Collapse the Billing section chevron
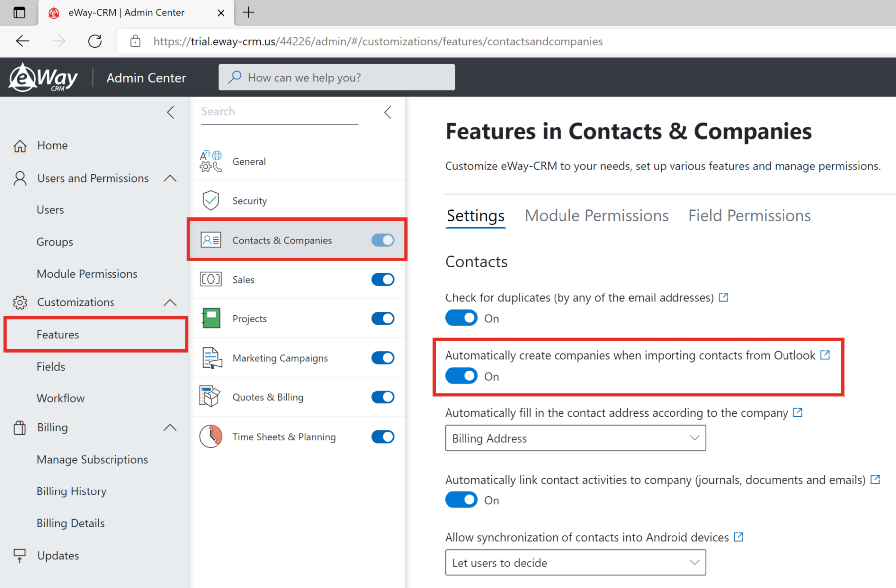This screenshot has width=896, height=588. [x=170, y=427]
